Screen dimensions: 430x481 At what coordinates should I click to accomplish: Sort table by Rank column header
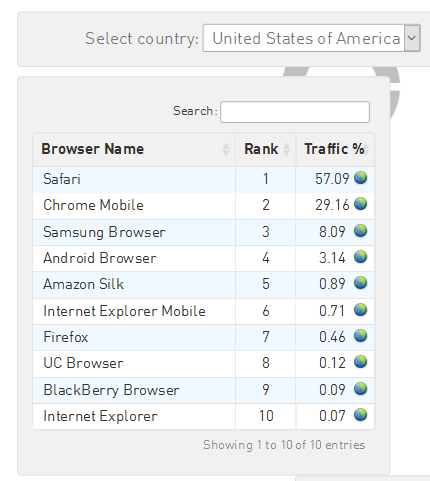(266, 149)
